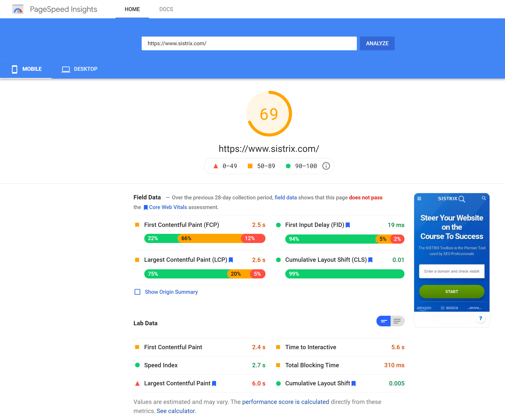The width and height of the screenshot is (505, 420).
Task: Select the HOME navigation tab
Action: [x=132, y=8]
